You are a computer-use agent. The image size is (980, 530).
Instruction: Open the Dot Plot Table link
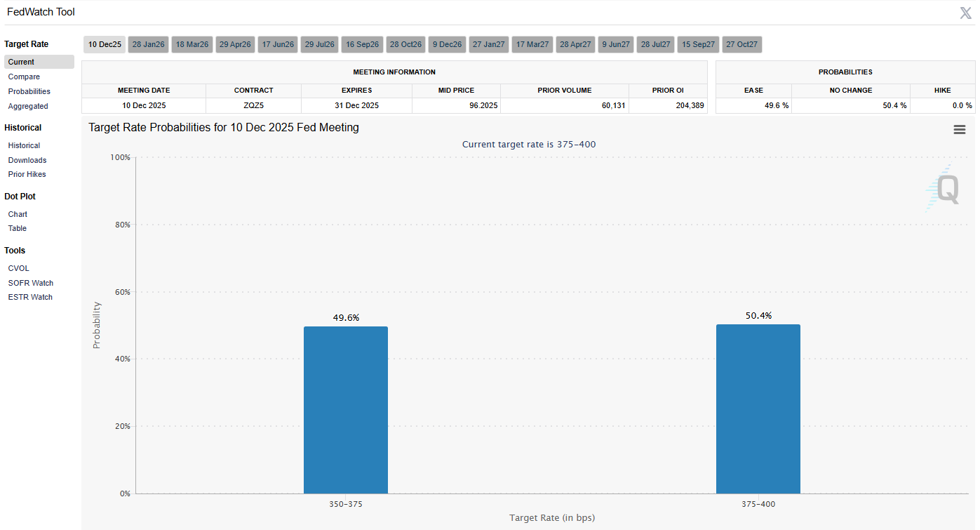click(x=18, y=228)
